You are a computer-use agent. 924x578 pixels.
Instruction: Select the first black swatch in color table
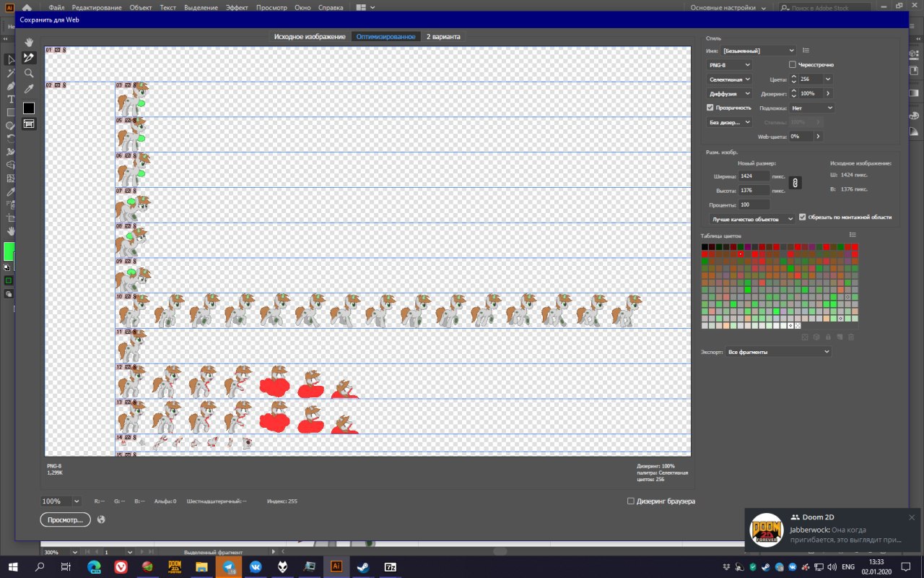[705, 247]
